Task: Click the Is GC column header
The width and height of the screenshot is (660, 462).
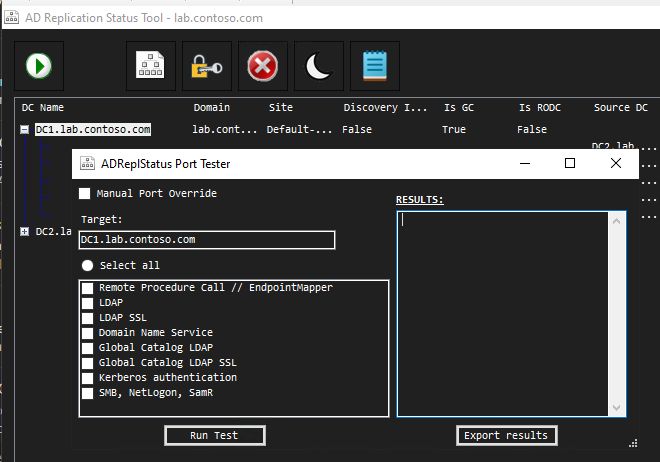Action: pyautogui.click(x=459, y=108)
